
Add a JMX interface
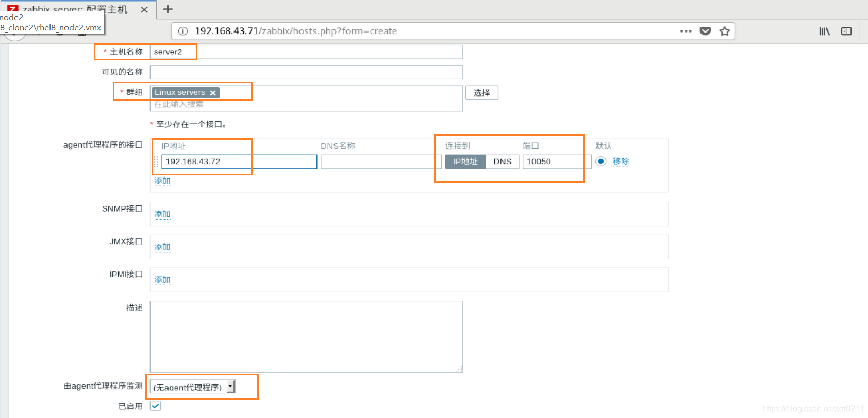(x=162, y=247)
